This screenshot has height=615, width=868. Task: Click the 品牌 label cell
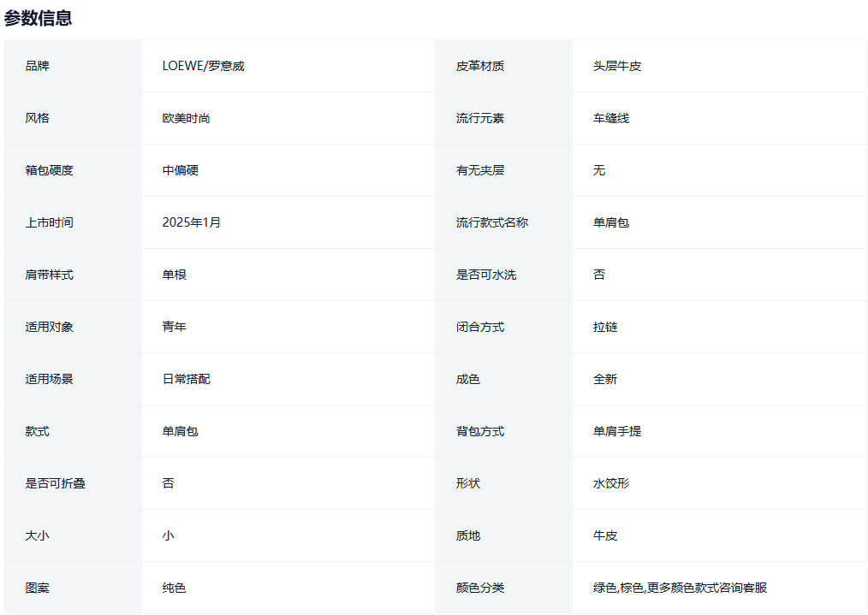pos(38,66)
